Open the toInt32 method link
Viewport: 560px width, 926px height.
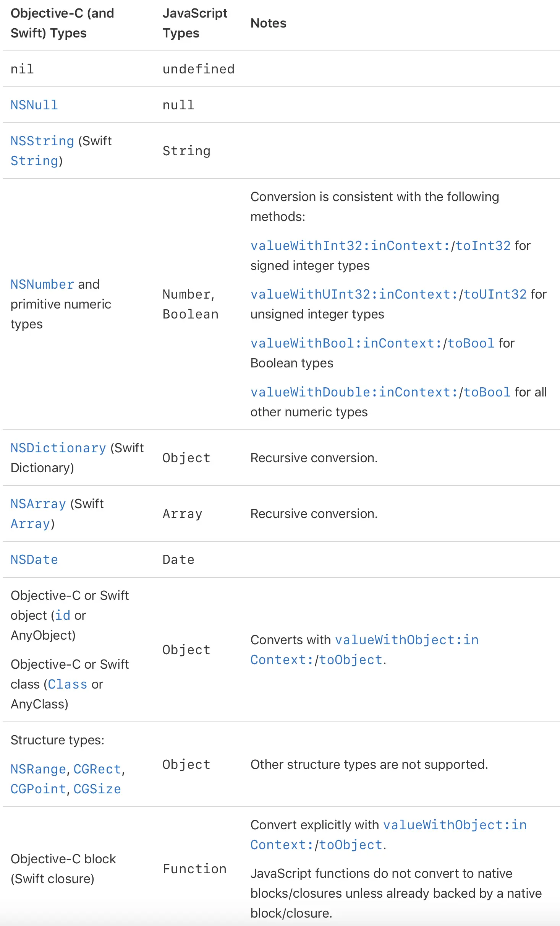483,246
